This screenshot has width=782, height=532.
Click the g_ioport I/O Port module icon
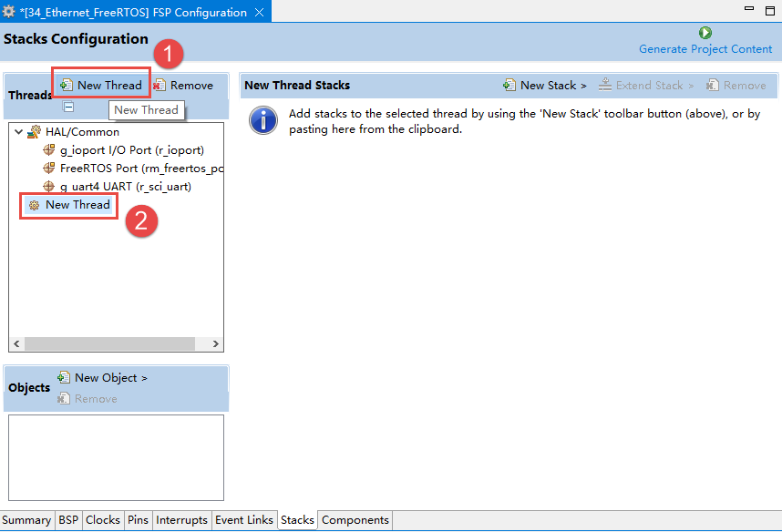tap(49, 149)
